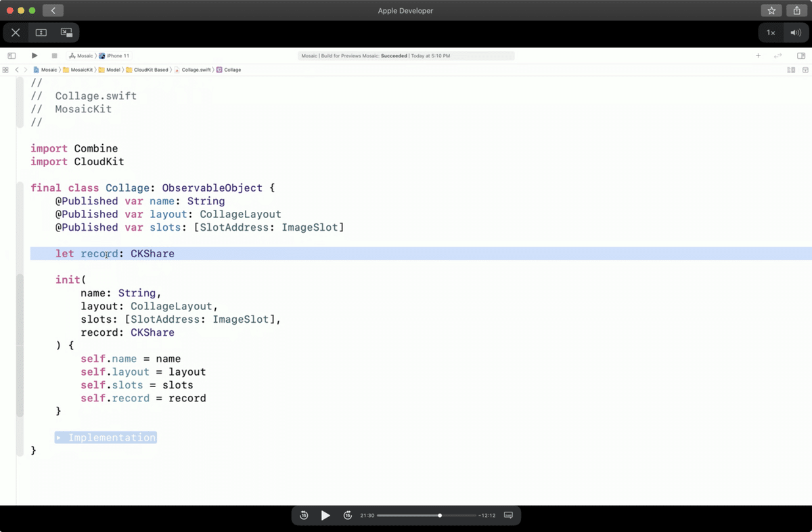
Task: Play the video
Action: click(325, 515)
